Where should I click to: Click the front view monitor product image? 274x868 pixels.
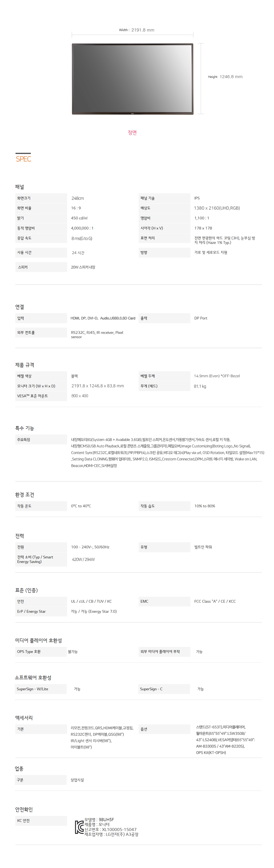tap(132, 79)
